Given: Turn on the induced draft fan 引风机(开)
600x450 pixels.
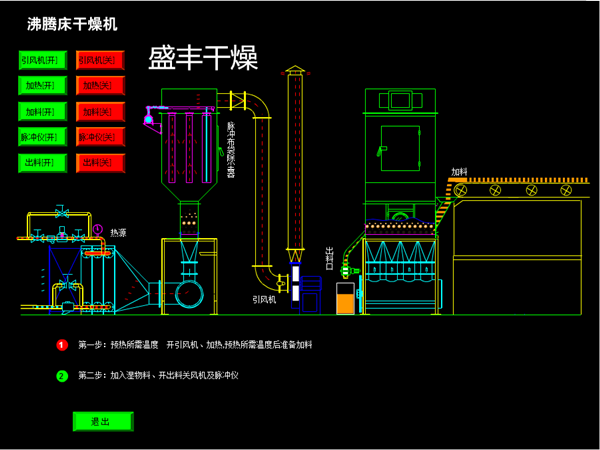Looking at the screenshot, I should point(42,61).
